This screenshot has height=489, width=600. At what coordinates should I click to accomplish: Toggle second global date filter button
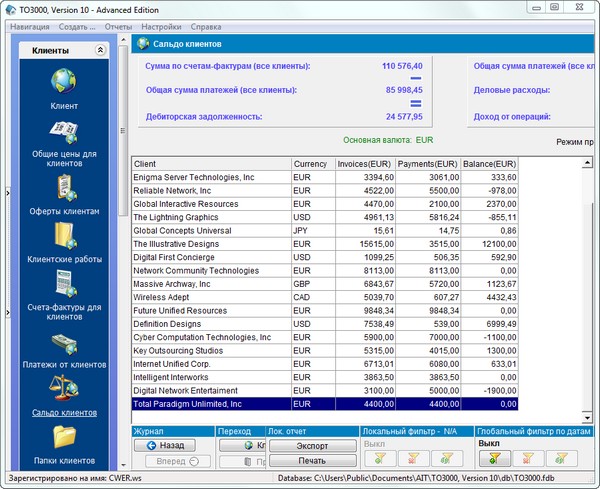coord(527,458)
